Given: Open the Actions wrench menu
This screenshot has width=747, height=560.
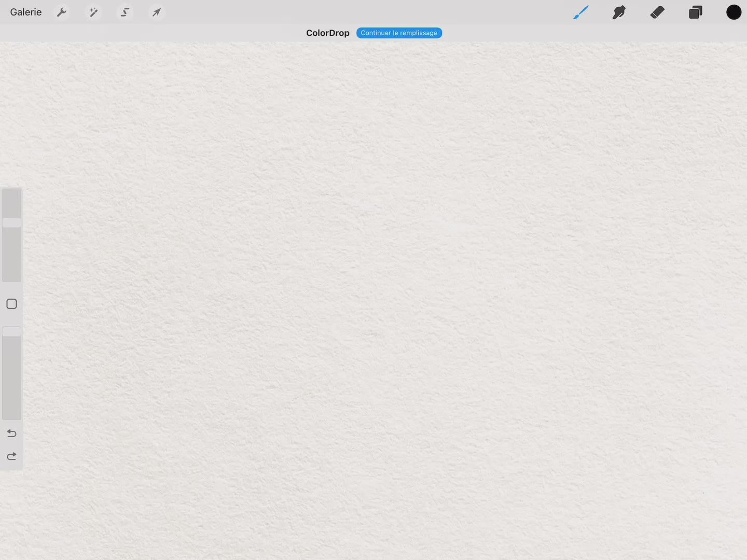Looking at the screenshot, I should (62, 12).
